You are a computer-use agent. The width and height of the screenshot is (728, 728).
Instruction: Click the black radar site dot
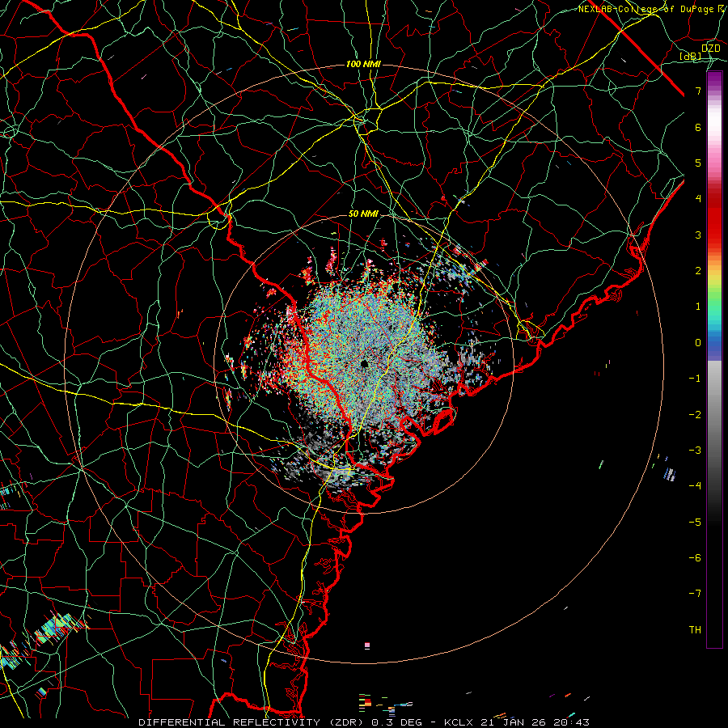tap(365, 363)
